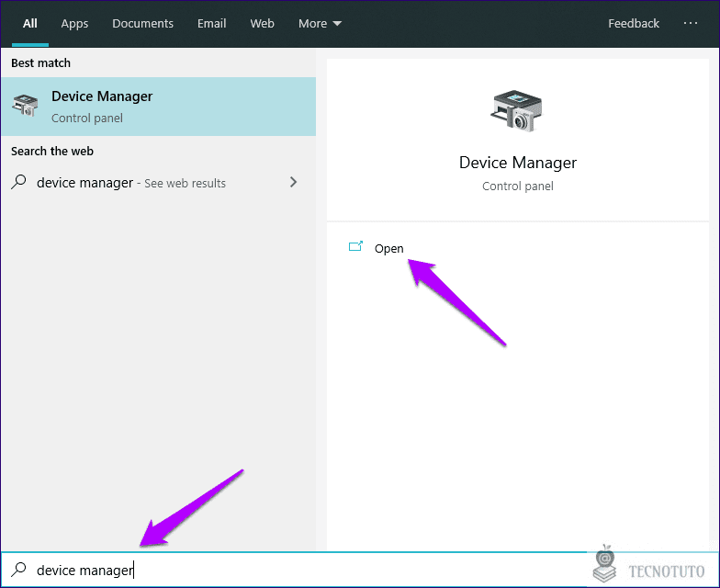Click Open to launch Device Manager

click(389, 248)
